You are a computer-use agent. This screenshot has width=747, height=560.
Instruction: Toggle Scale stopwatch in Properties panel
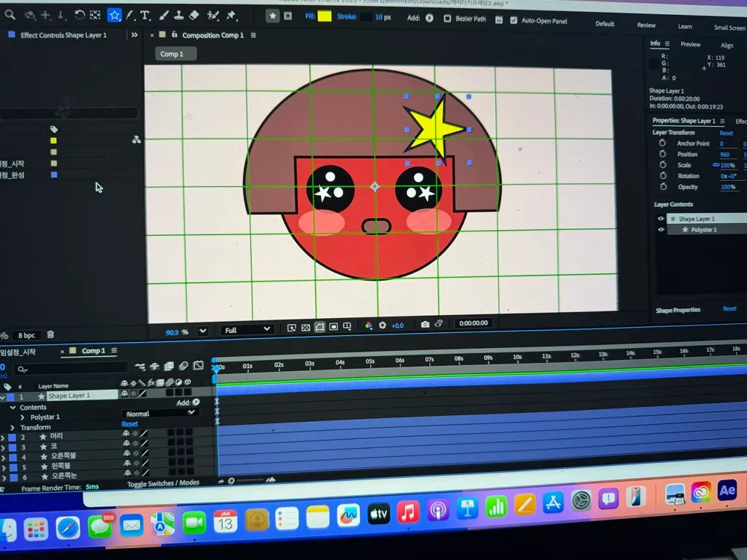[x=663, y=165]
